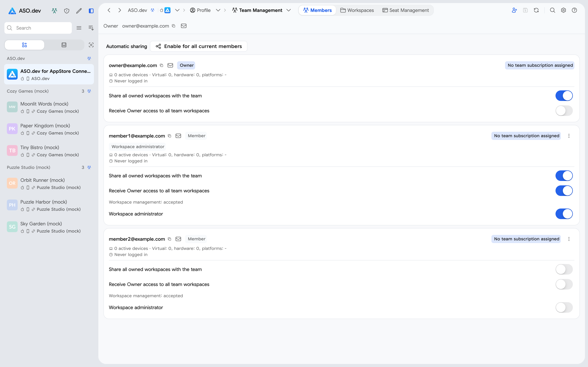Email member2@example.com via envelope icon
The image size is (588, 367).
[178, 239]
